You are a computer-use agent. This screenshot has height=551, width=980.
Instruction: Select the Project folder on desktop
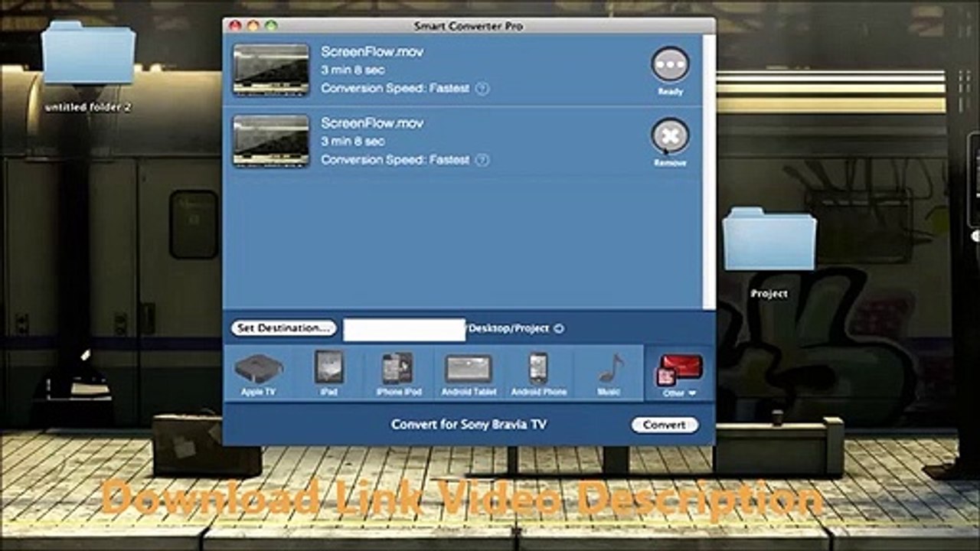(x=769, y=253)
